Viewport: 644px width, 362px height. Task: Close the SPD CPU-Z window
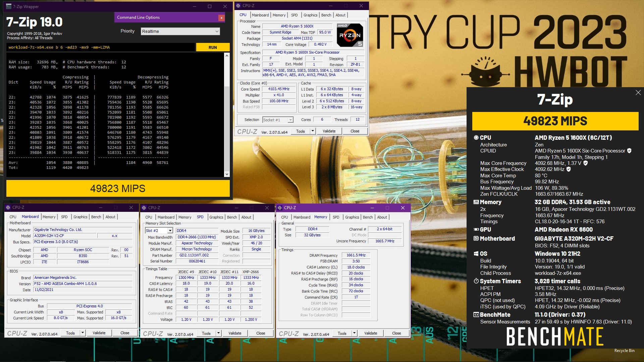[267, 208]
